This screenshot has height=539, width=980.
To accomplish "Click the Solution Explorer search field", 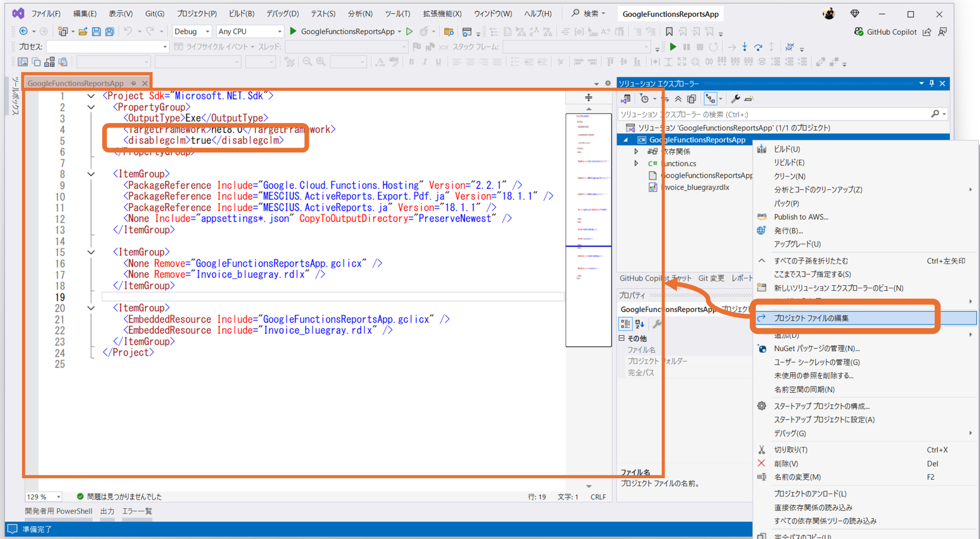I will coord(782,114).
